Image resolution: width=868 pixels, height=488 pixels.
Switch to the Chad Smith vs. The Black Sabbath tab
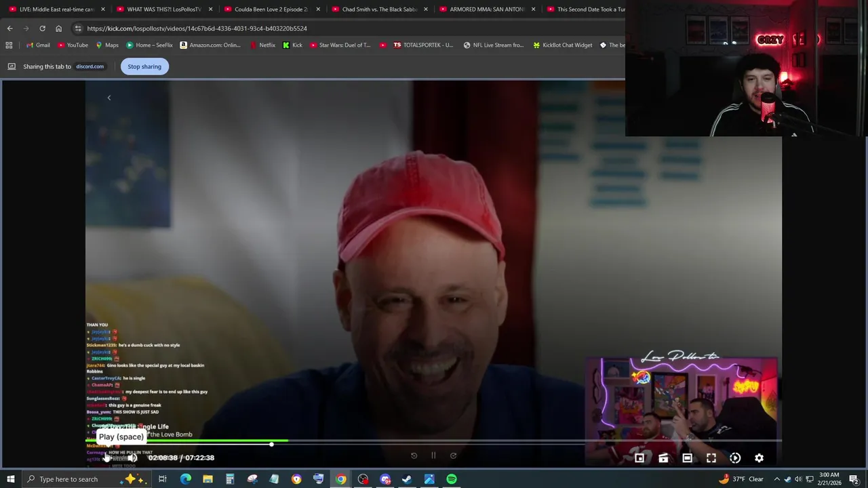(x=378, y=9)
